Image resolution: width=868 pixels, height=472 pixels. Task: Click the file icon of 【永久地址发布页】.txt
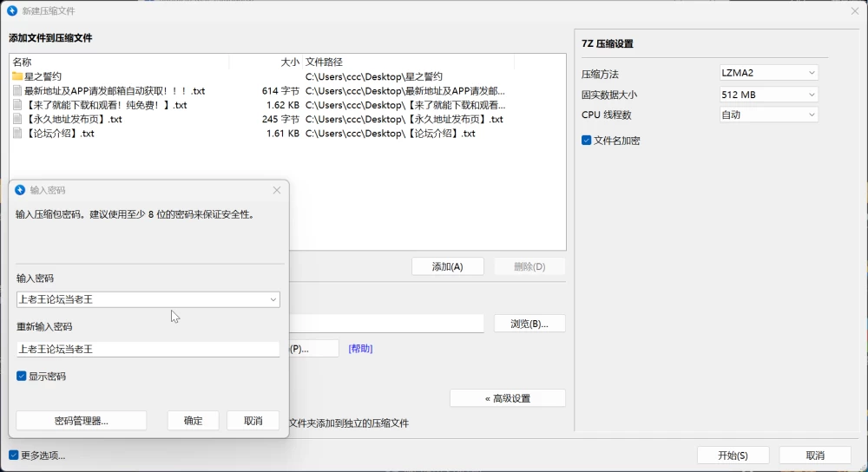(17, 119)
